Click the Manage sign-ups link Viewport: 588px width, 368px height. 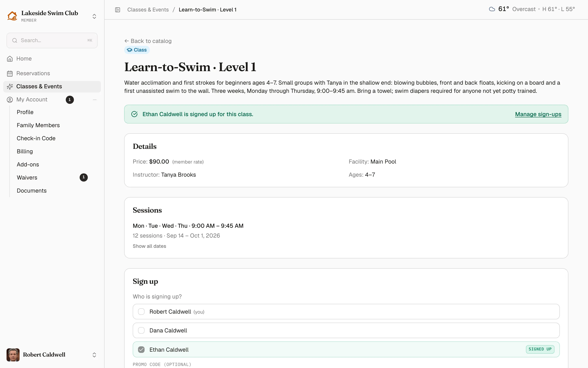[x=538, y=114]
